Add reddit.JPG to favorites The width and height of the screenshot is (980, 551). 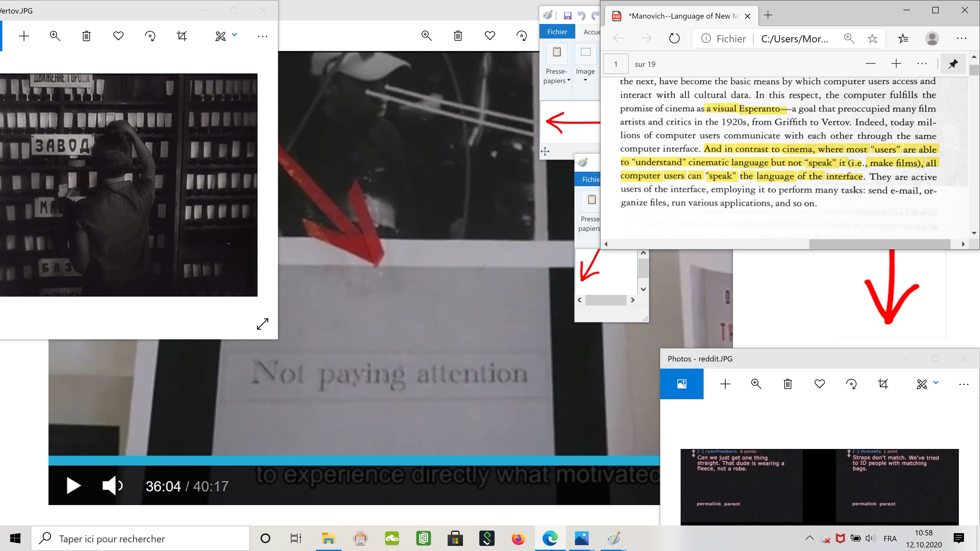tap(819, 384)
